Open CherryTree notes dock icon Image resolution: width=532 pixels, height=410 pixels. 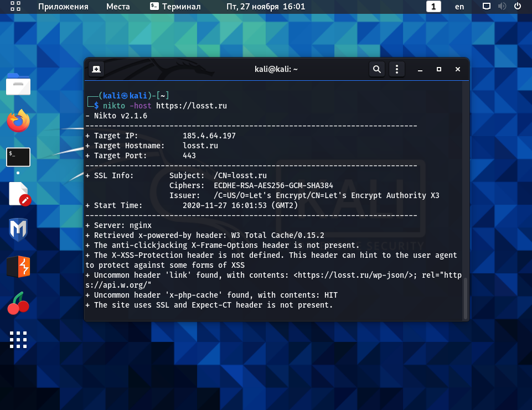coord(18,304)
